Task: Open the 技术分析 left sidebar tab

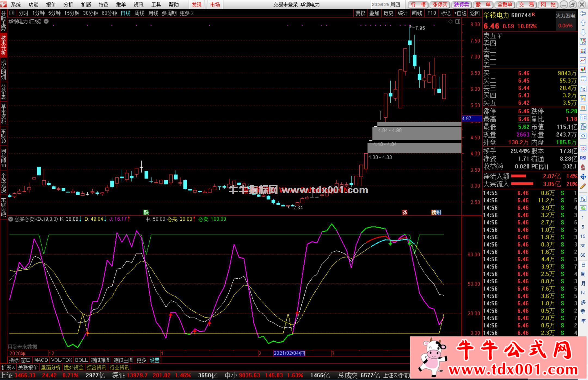Action: (x=3, y=45)
